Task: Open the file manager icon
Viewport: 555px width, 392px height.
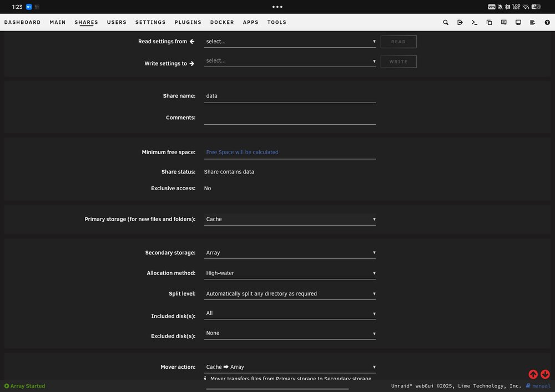Action: point(489,22)
